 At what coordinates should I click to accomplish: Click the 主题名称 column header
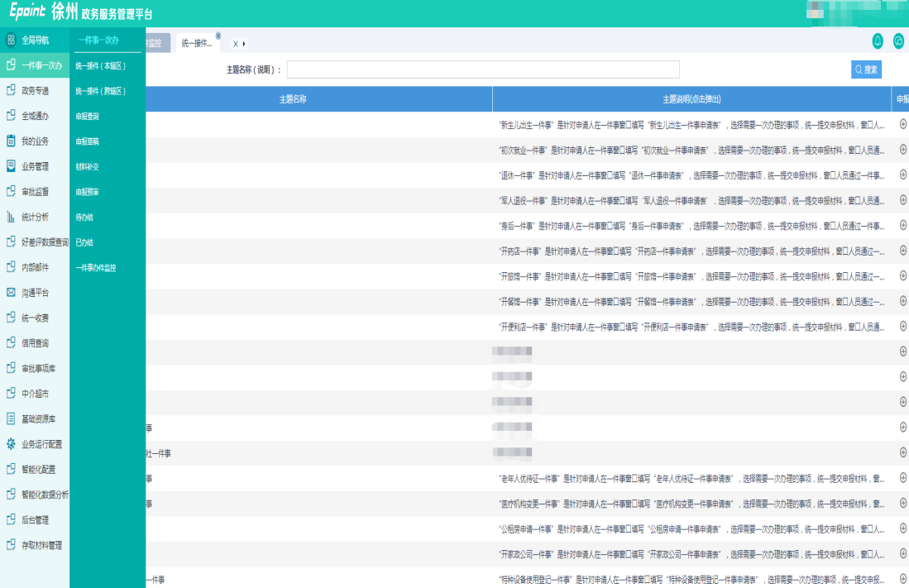coord(293,99)
